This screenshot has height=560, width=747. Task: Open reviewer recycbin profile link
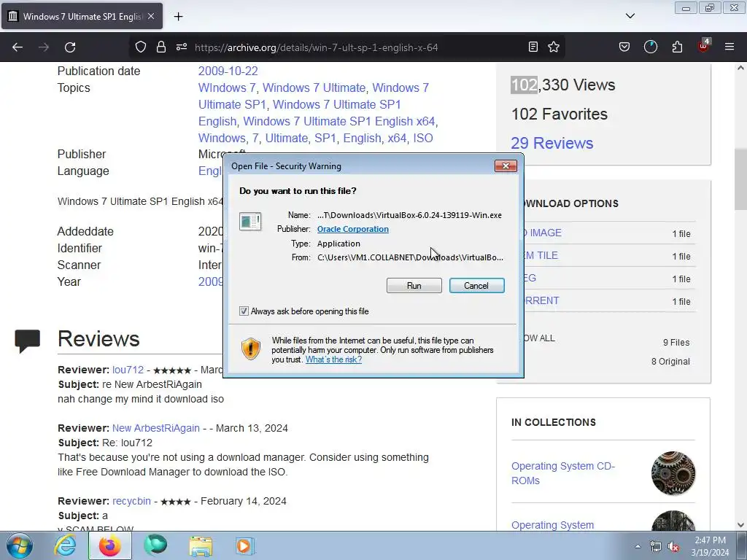click(x=131, y=501)
